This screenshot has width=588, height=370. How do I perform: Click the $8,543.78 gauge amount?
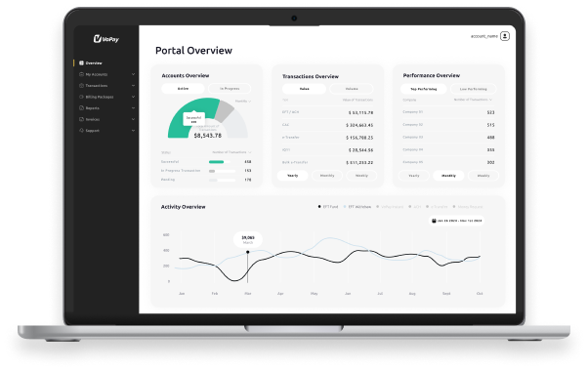pos(207,136)
